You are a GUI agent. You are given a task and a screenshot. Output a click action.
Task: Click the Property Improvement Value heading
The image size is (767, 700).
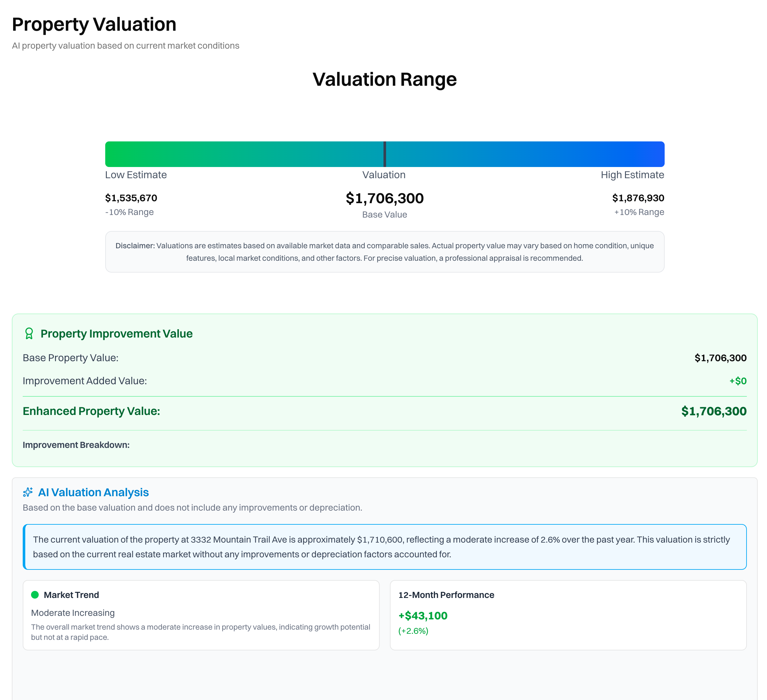click(116, 333)
